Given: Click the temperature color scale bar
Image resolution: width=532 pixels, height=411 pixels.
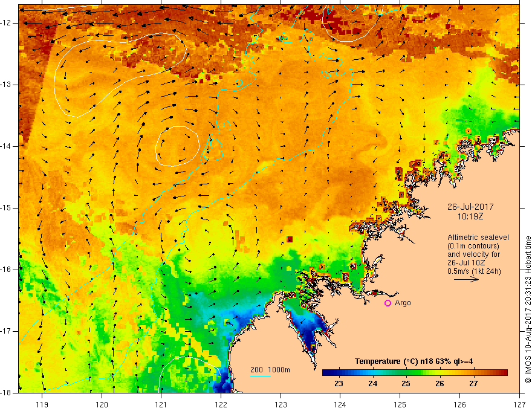Looking at the screenshot, I should [x=415, y=373].
